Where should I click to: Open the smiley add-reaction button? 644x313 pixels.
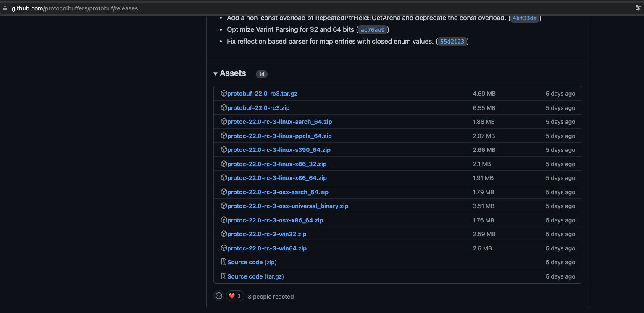pyautogui.click(x=219, y=296)
